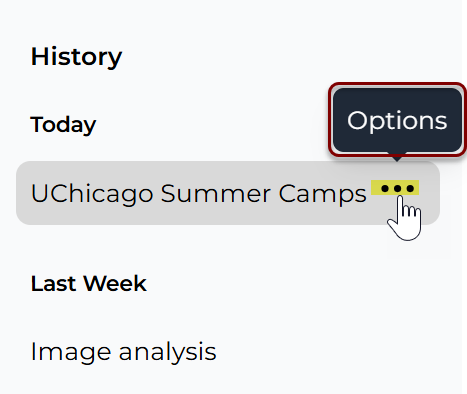The width and height of the screenshot is (467, 394).
Task: Click the middle dot of the options icon
Action: [x=397, y=189]
